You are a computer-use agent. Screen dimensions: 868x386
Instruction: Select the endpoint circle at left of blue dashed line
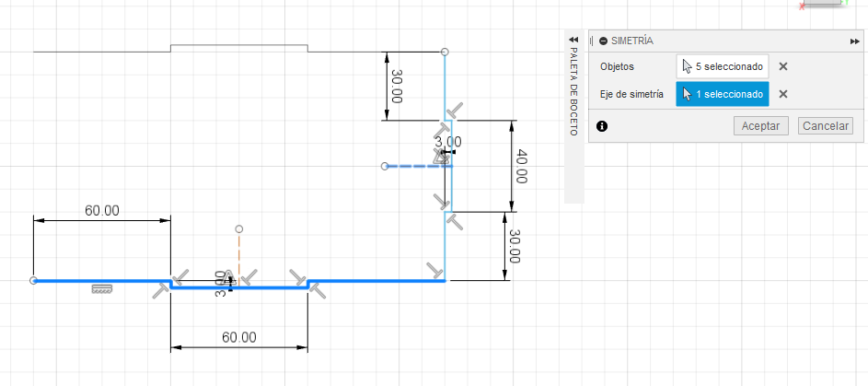coord(386,166)
